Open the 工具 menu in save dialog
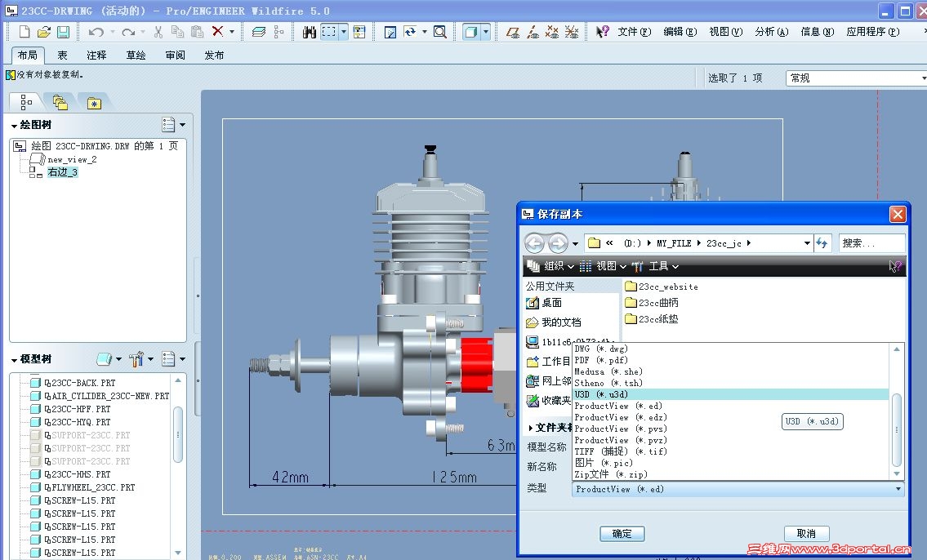The image size is (927, 560). tap(655, 266)
